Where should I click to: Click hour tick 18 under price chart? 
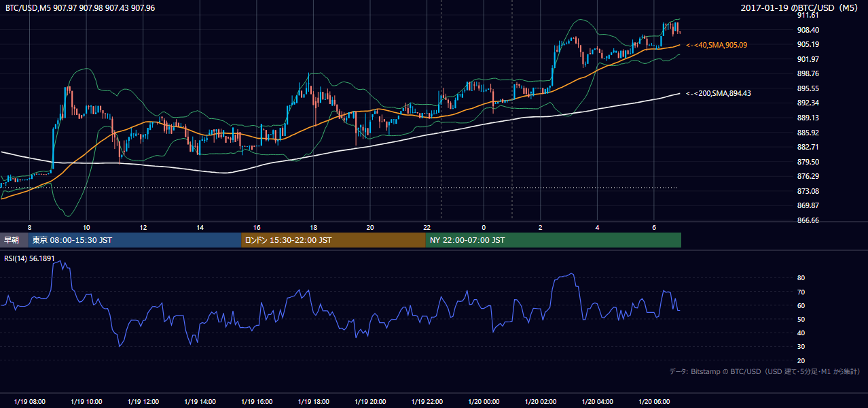(x=313, y=227)
